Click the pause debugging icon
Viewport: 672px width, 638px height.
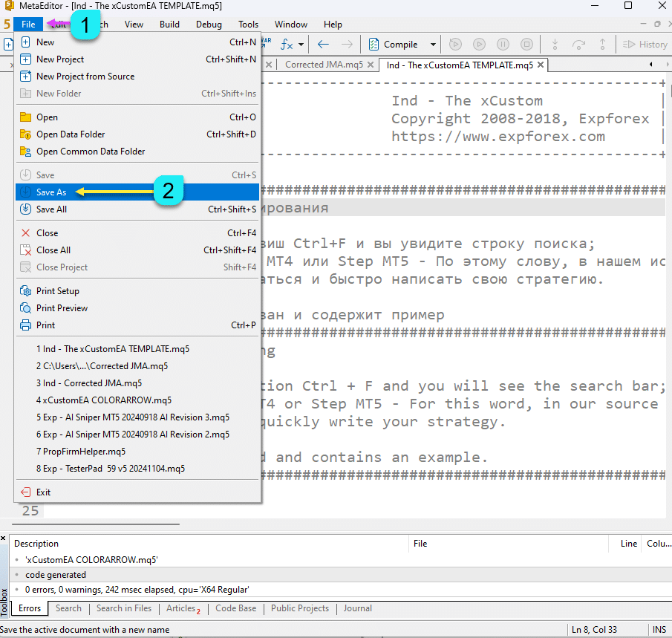[503, 45]
